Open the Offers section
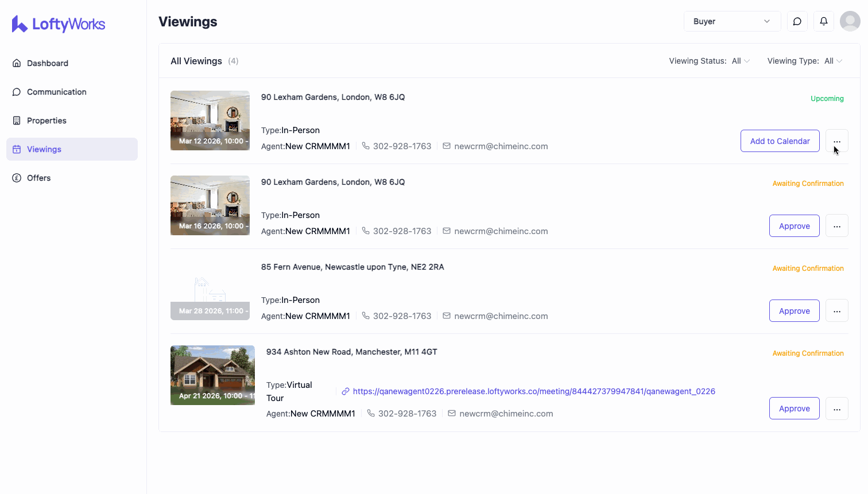 tap(38, 178)
